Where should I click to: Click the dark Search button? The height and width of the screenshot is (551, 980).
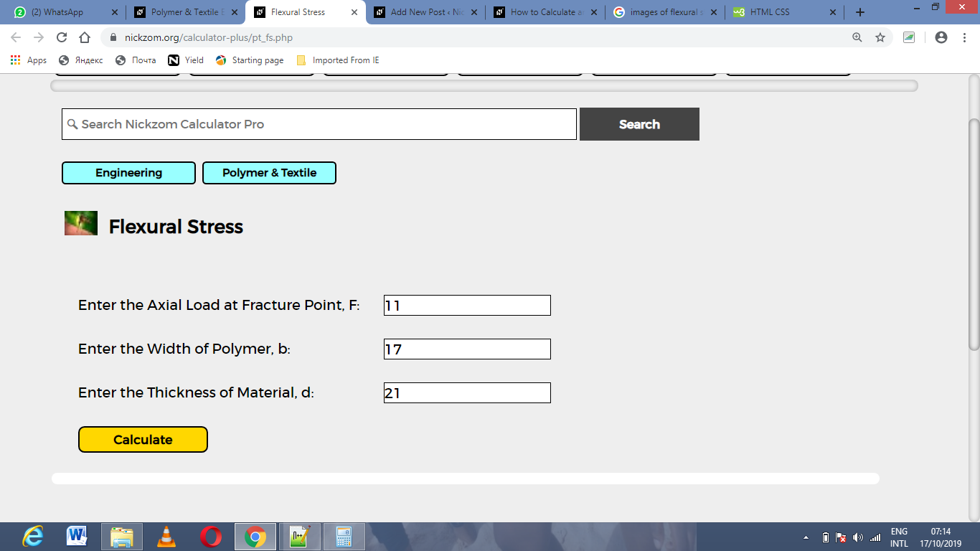pyautogui.click(x=639, y=124)
